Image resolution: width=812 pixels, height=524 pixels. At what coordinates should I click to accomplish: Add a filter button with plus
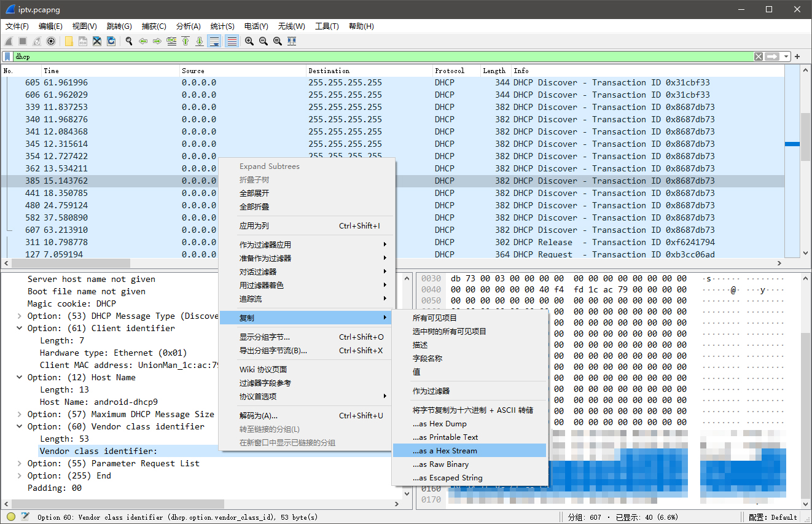tap(798, 57)
